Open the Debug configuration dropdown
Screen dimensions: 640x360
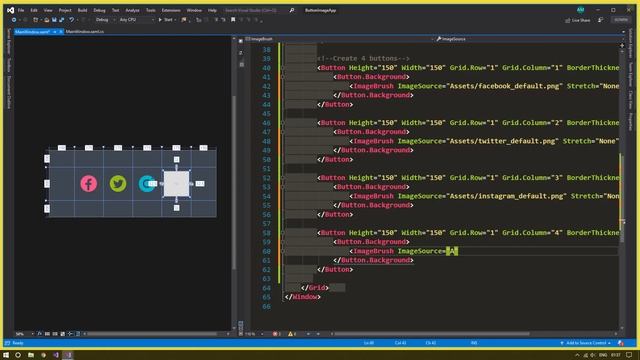(105, 20)
